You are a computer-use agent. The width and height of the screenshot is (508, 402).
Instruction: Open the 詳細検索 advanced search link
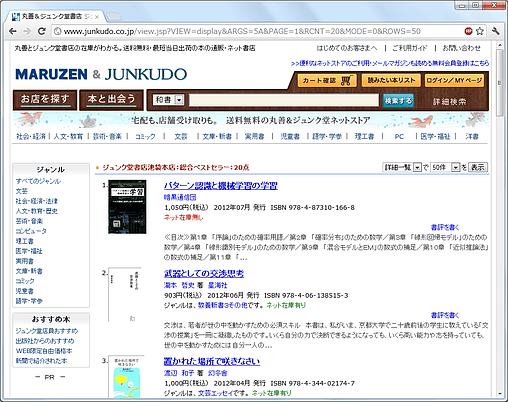449,102
